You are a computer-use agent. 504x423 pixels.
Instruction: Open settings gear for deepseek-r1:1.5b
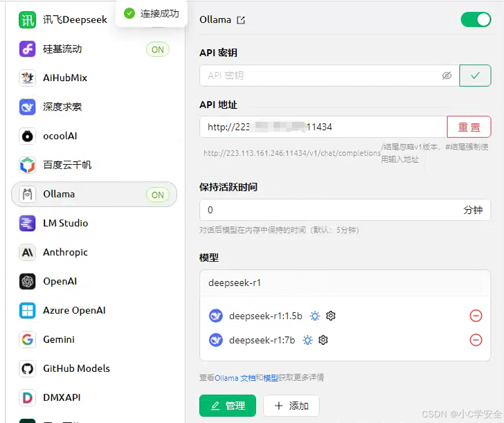331,316
